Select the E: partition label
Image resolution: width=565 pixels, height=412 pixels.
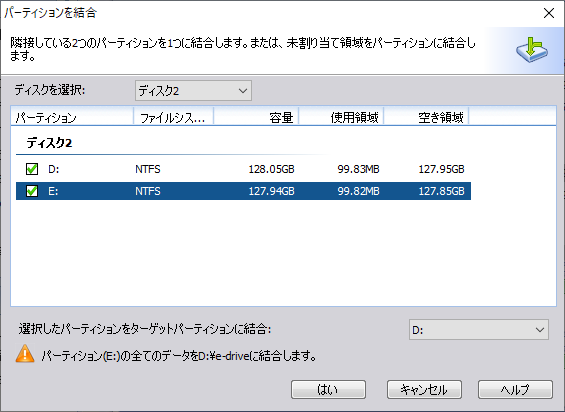pyautogui.click(x=53, y=191)
